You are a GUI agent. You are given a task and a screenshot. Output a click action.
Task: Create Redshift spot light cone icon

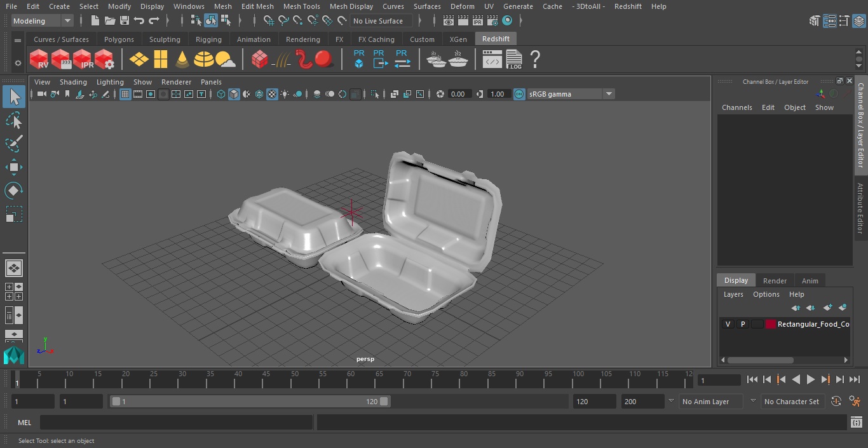pos(182,60)
